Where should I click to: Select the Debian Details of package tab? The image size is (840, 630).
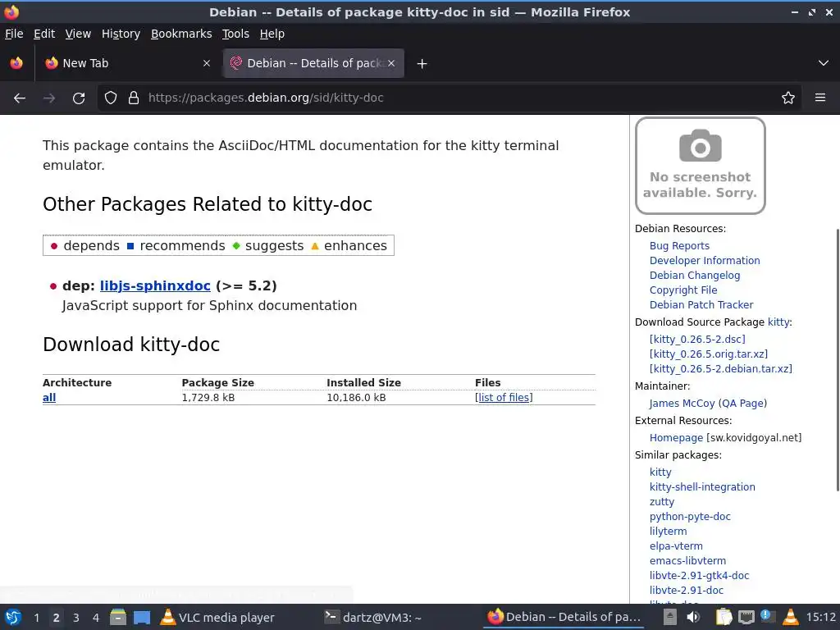[314, 63]
